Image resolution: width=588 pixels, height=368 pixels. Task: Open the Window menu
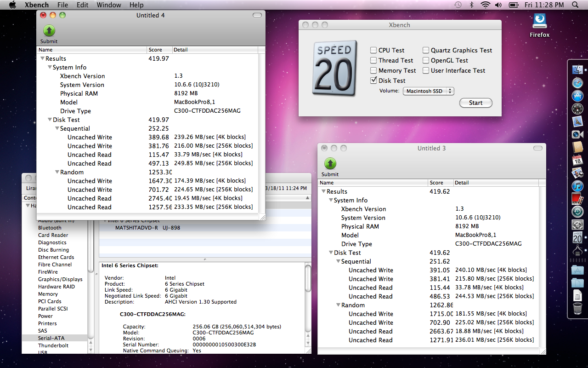pos(109,5)
